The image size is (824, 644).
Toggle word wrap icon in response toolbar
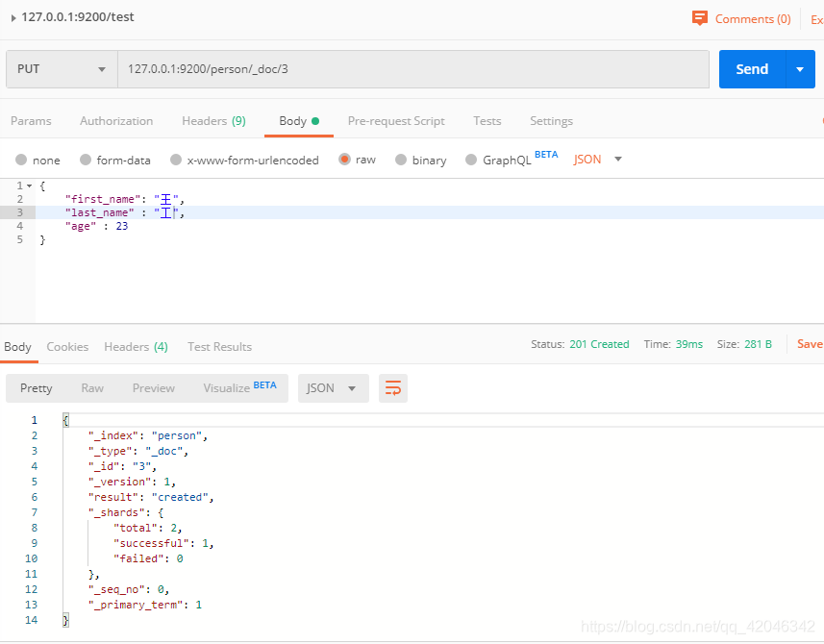(x=393, y=388)
